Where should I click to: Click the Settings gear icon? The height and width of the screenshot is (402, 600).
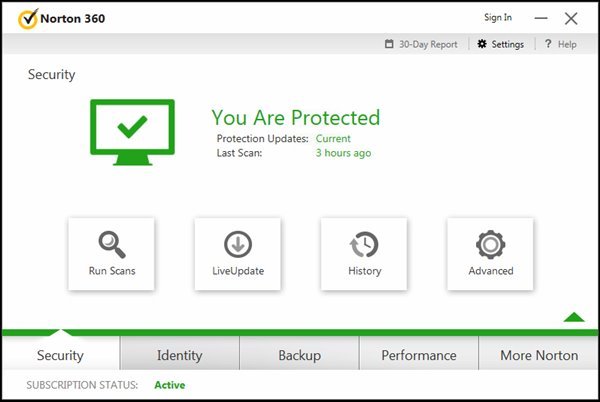[482, 44]
